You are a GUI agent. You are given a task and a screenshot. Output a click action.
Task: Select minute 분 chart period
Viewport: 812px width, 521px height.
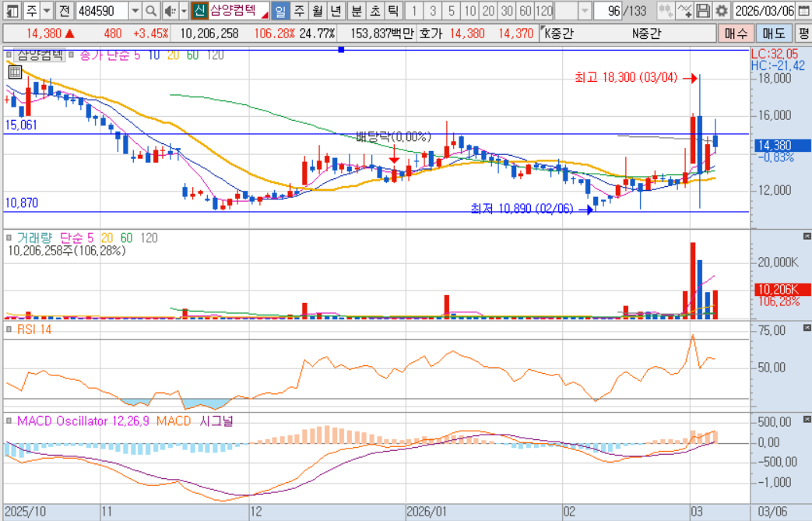pyautogui.click(x=357, y=10)
